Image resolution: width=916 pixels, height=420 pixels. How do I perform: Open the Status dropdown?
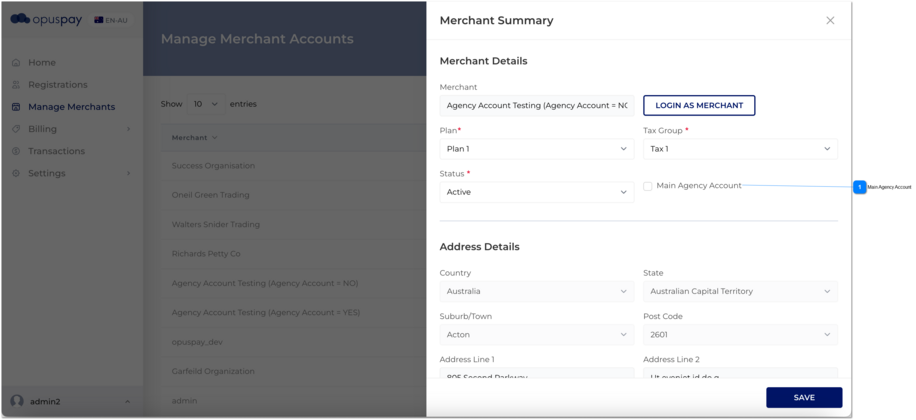(536, 192)
